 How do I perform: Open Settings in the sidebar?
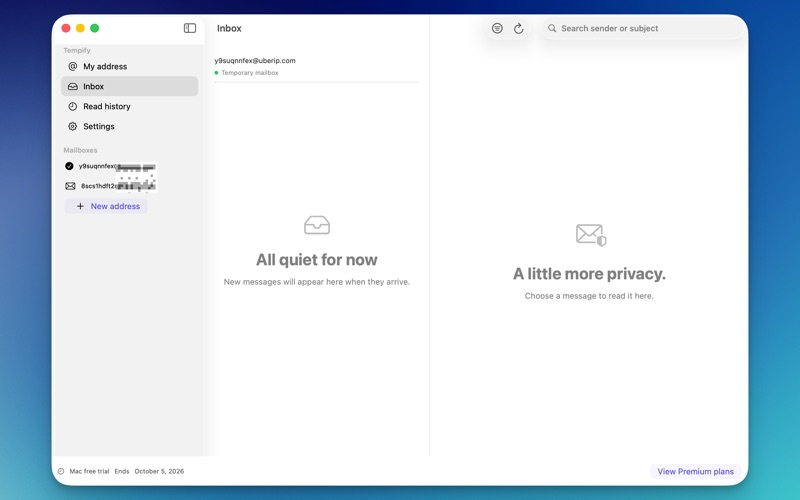coord(130,126)
